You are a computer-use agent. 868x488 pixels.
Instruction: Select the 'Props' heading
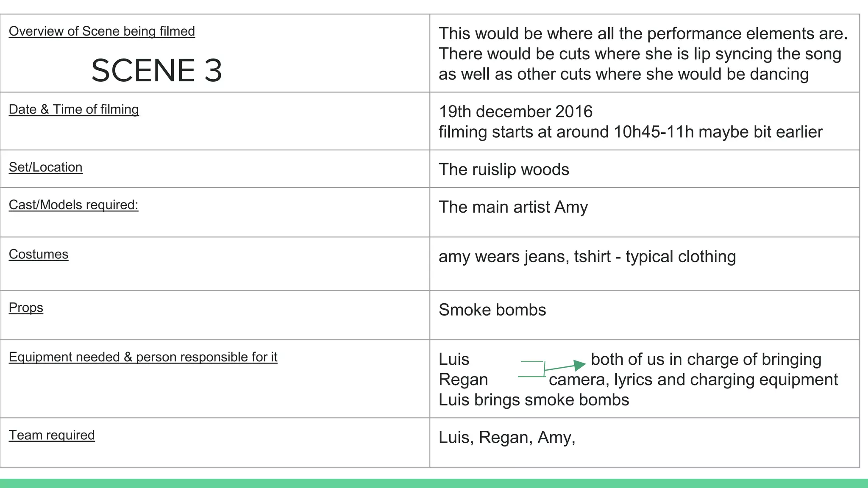point(26,308)
